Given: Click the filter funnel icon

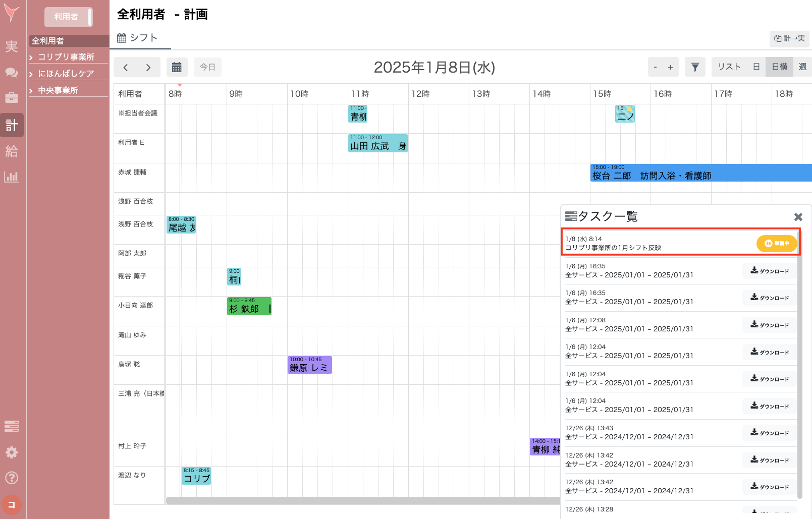Looking at the screenshot, I should pyautogui.click(x=695, y=67).
